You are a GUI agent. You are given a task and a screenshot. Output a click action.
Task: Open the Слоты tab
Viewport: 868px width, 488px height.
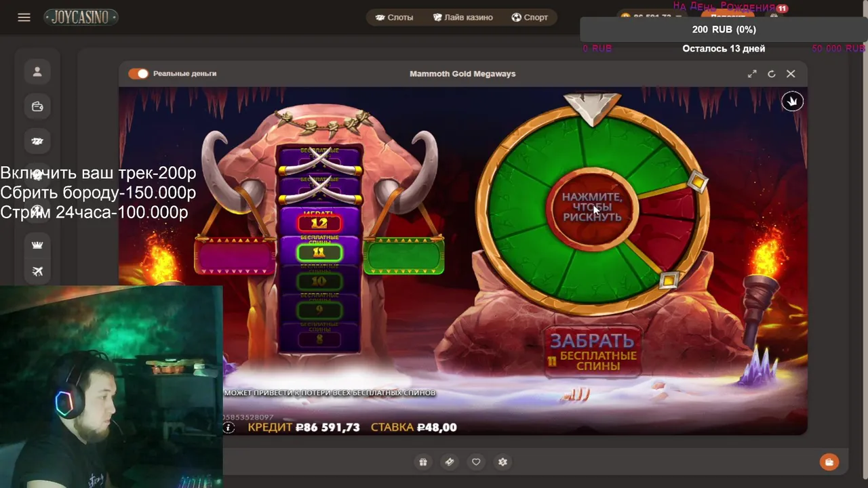[x=394, y=18]
